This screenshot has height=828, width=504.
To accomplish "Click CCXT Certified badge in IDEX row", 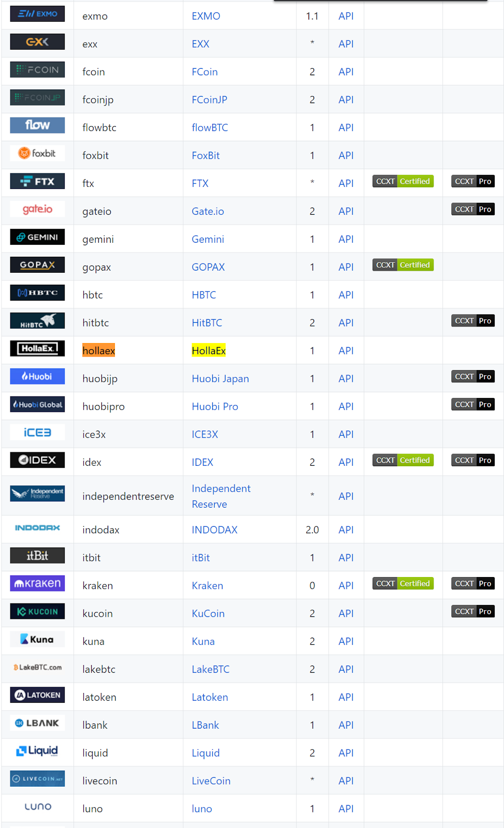I will [x=403, y=460].
